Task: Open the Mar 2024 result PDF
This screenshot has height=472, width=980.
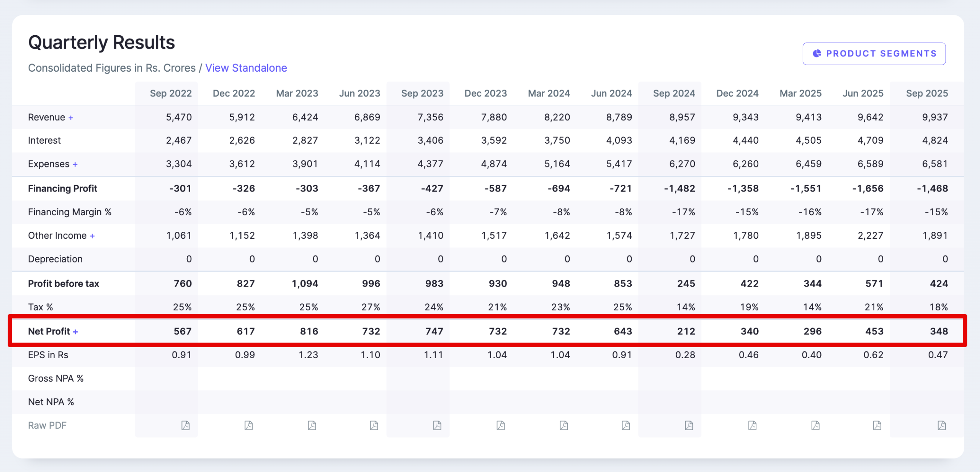Action: point(563,425)
